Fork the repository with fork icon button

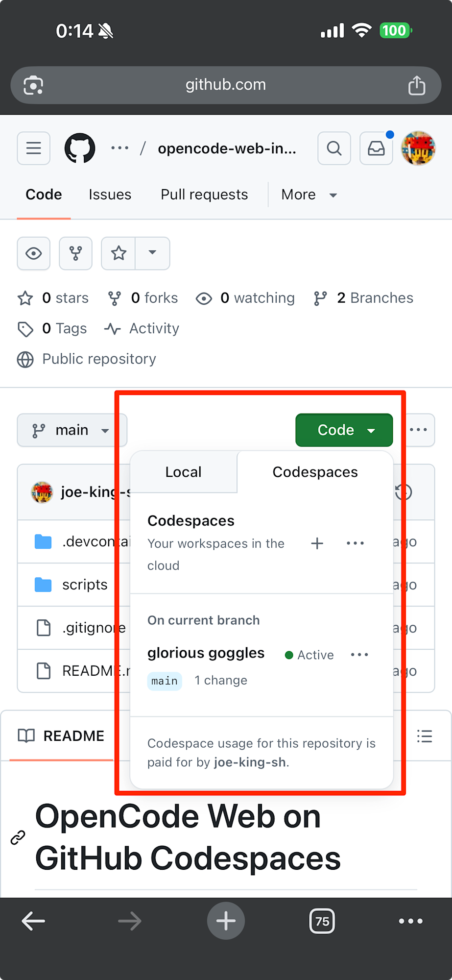[76, 253]
